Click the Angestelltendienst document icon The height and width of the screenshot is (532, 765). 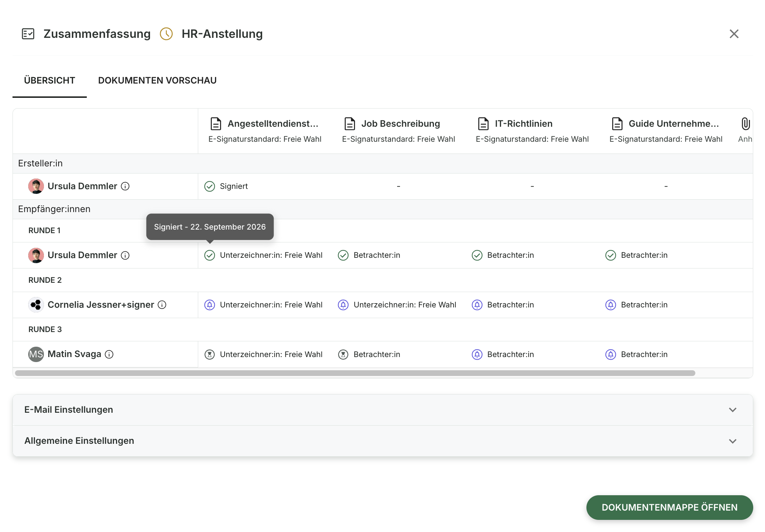pos(216,124)
